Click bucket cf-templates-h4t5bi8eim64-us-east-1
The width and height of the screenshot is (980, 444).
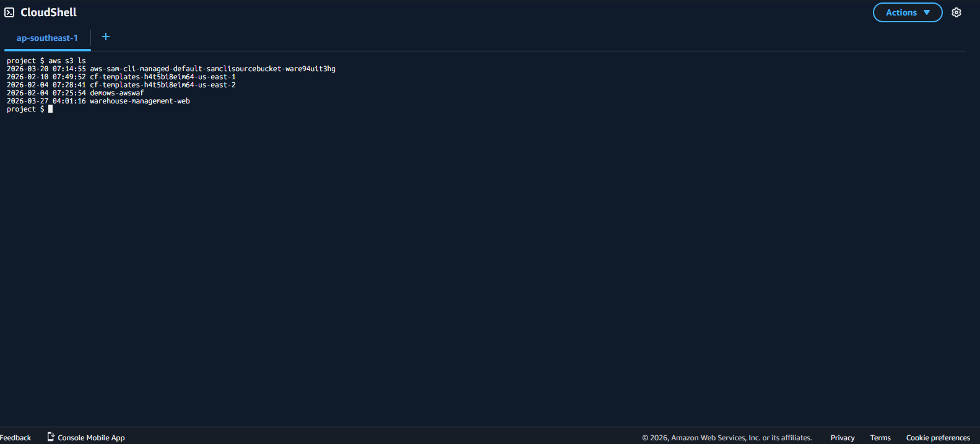pos(163,77)
